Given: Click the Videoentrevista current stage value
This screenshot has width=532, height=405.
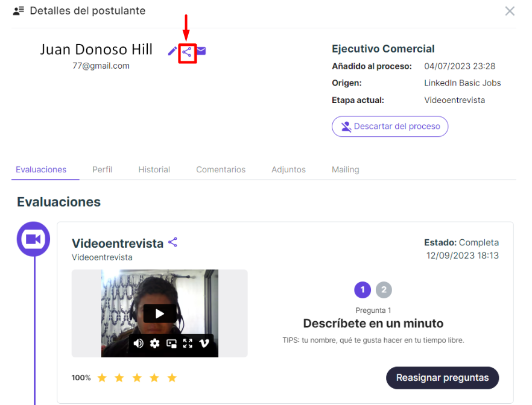Looking at the screenshot, I should tap(454, 100).
